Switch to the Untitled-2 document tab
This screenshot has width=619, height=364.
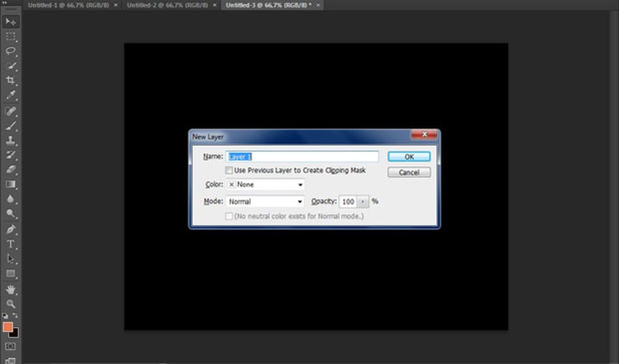pos(167,5)
